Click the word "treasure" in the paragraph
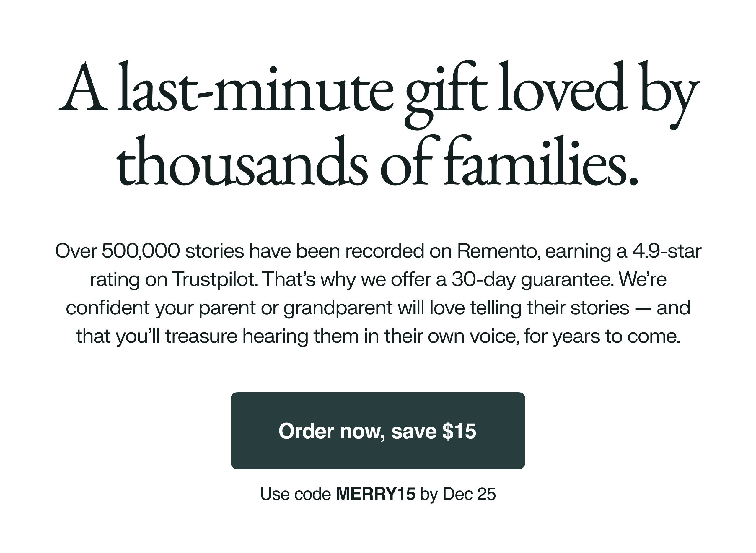 click(201, 336)
